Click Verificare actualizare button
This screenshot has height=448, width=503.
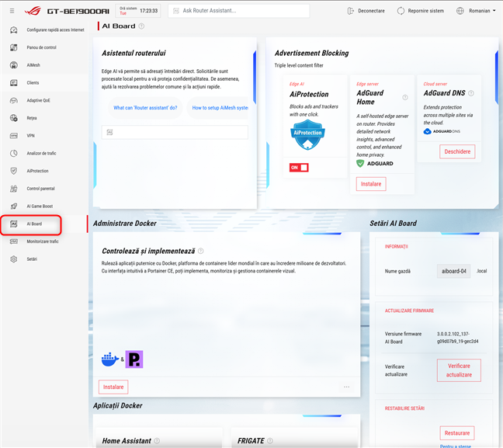click(459, 370)
